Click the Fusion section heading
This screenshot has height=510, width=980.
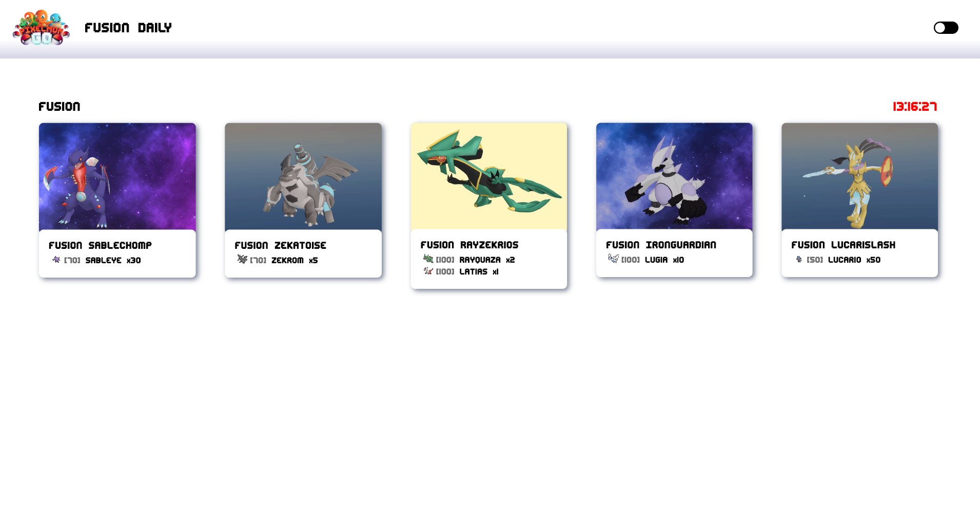tap(60, 107)
